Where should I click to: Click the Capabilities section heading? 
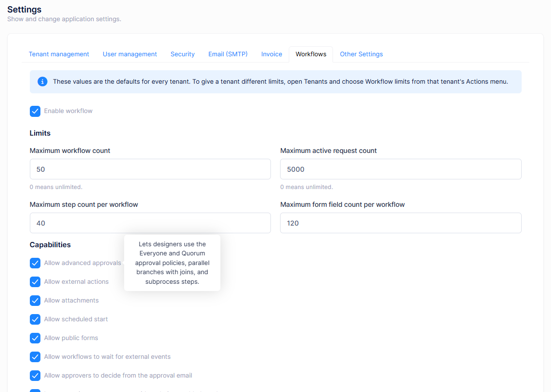coord(50,245)
